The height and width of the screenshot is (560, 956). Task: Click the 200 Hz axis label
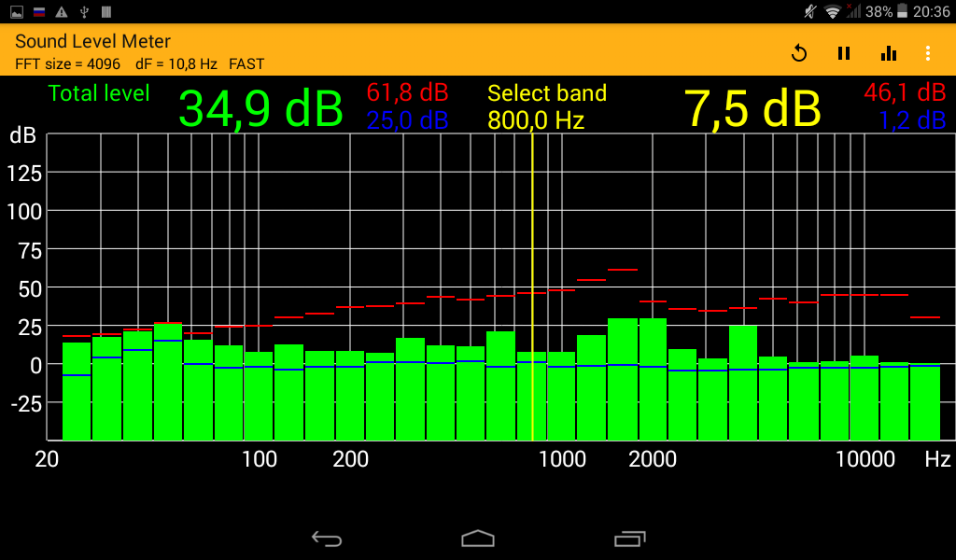350,459
